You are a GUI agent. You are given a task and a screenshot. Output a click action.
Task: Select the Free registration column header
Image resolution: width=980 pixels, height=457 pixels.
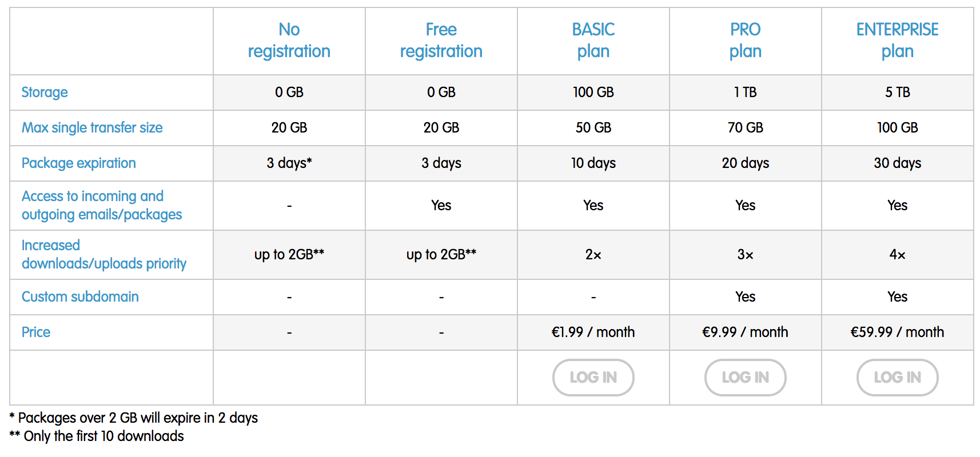point(441,41)
